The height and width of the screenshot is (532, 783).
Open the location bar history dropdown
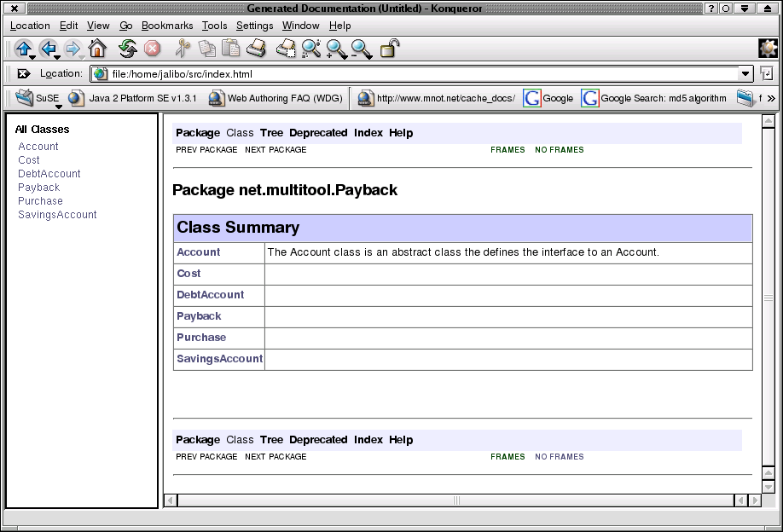pos(747,73)
